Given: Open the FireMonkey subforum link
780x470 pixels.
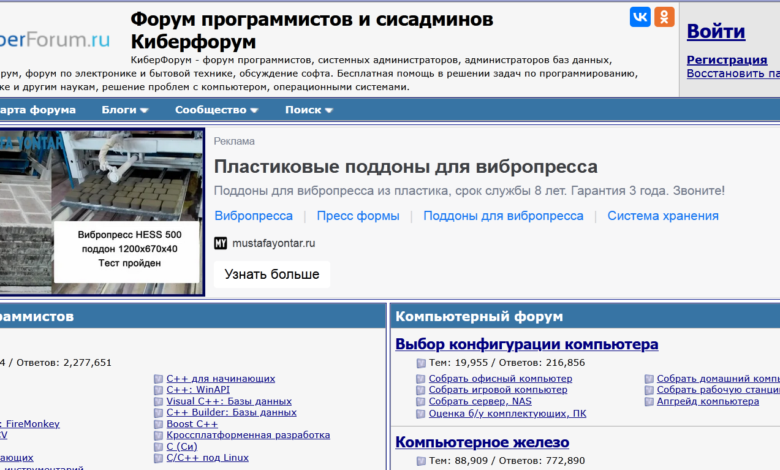Looking at the screenshot, I should pos(30,424).
